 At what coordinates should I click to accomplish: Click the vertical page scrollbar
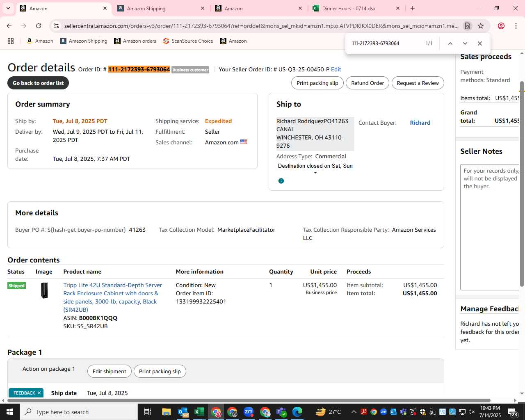[x=522, y=184]
